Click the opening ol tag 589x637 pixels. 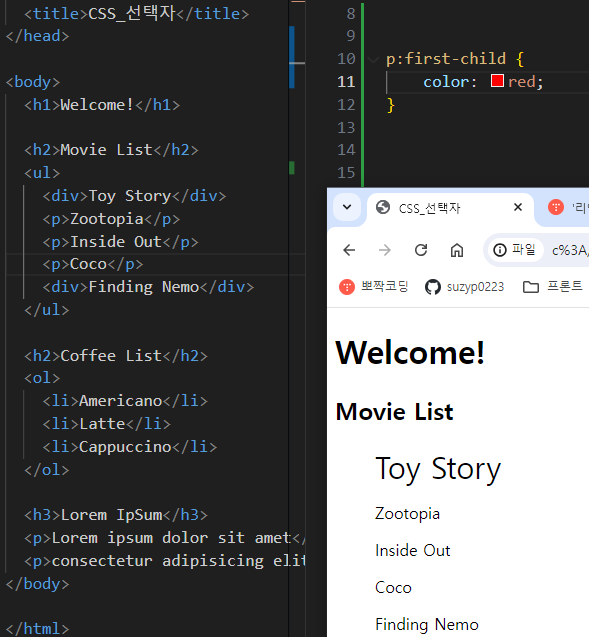tap(42, 378)
